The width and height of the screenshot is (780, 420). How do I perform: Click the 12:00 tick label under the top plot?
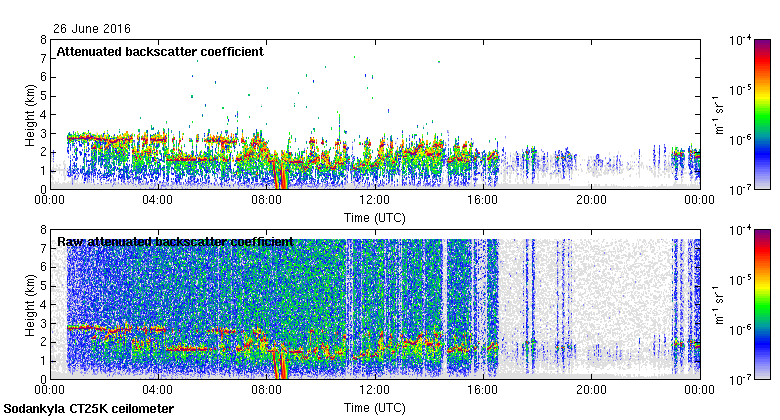(x=375, y=200)
